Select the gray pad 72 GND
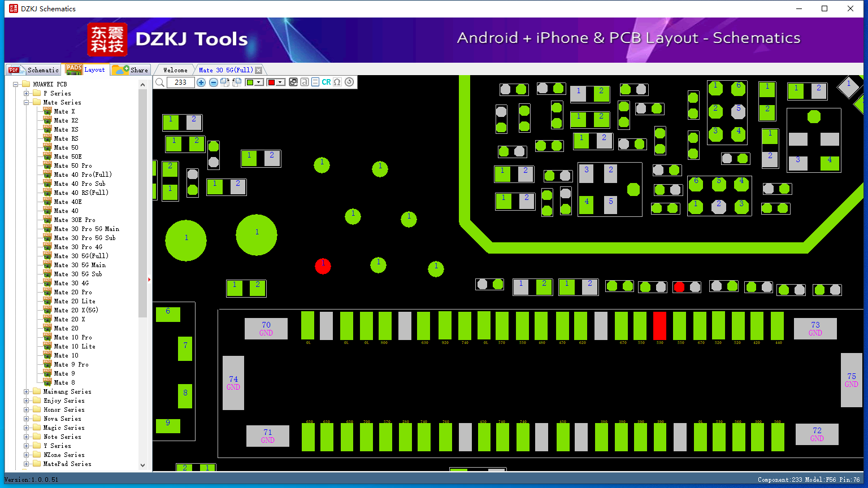The image size is (868, 488). [x=817, y=434]
